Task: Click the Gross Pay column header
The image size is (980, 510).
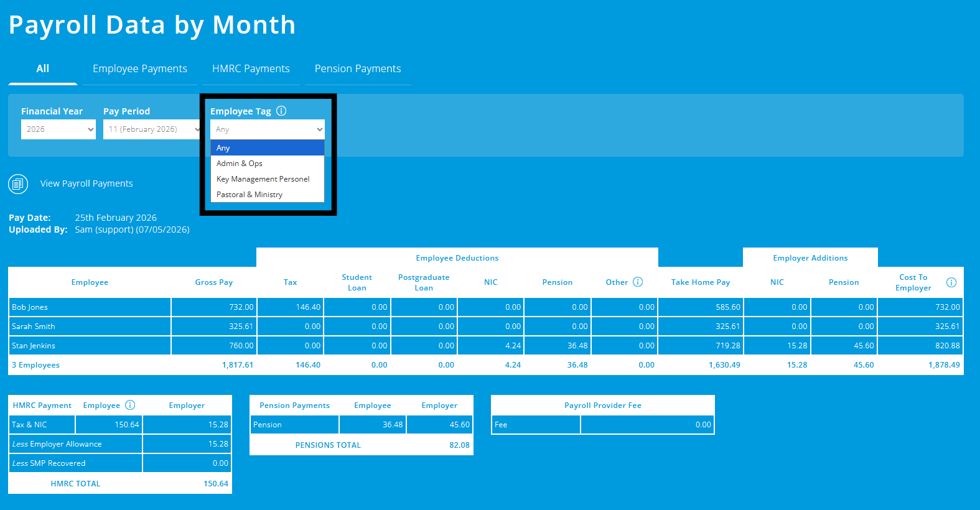Action: 214,282
